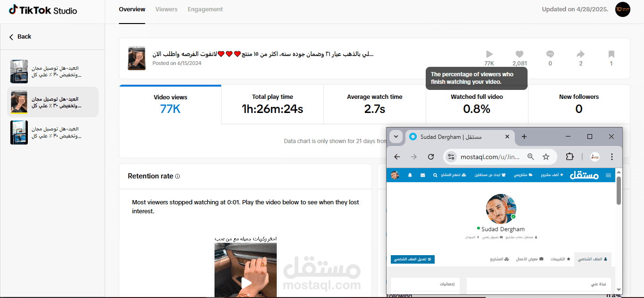Click the مستقل logo in the header
This screenshot has height=298, width=644.
(x=584, y=175)
